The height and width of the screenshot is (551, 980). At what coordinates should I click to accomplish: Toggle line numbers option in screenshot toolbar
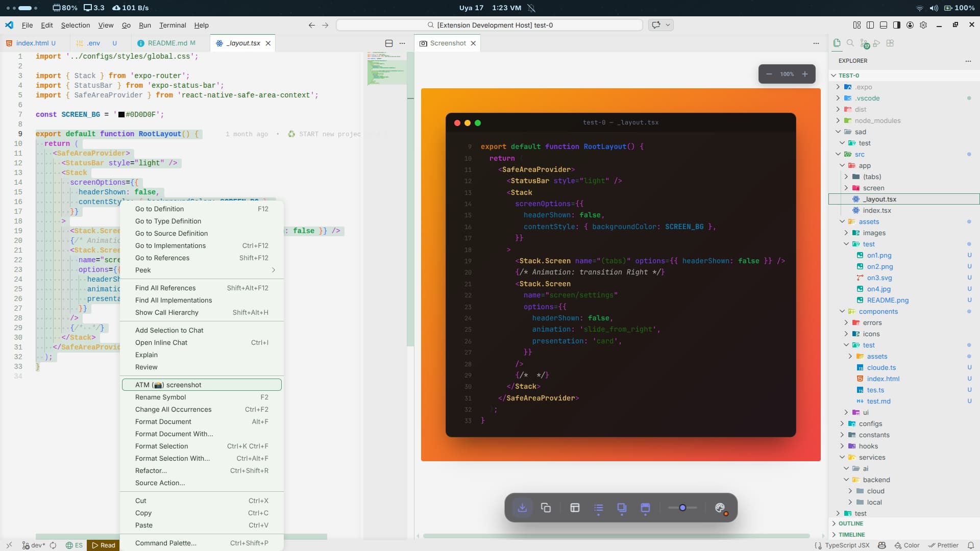click(598, 508)
